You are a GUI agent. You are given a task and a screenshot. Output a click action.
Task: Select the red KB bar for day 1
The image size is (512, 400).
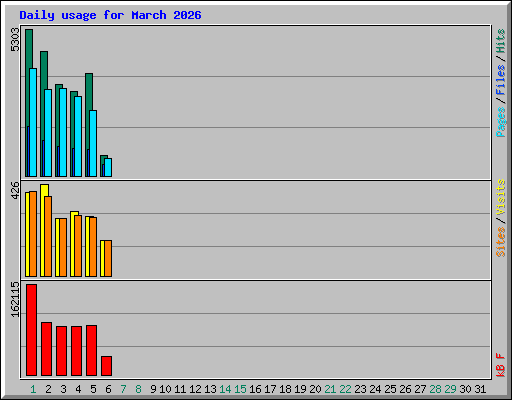(31, 330)
